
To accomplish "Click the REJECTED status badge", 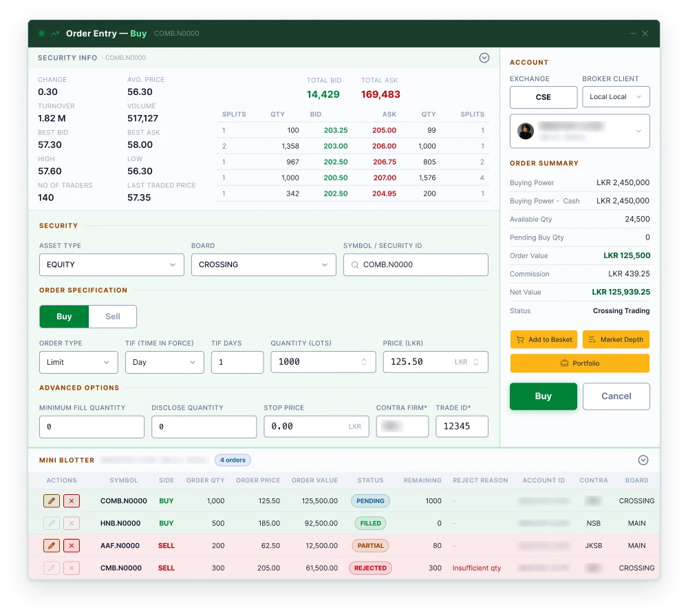I will pyautogui.click(x=370, y=568).
